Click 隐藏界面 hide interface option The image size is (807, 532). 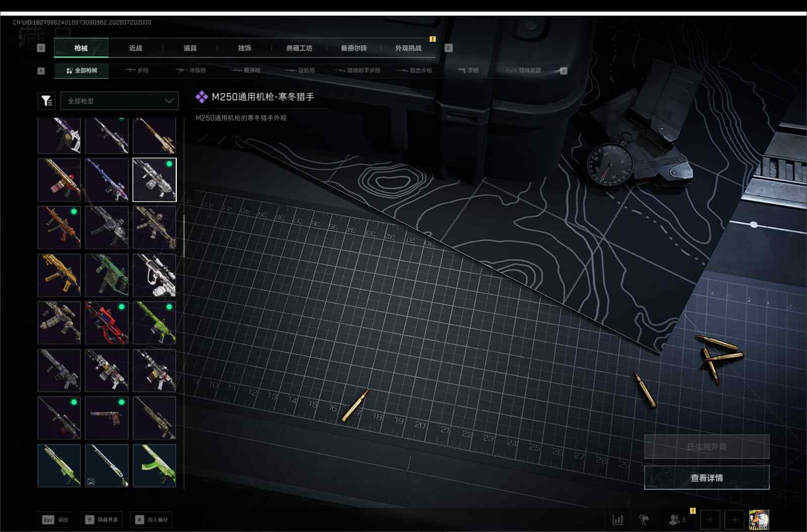click(101, 519)
